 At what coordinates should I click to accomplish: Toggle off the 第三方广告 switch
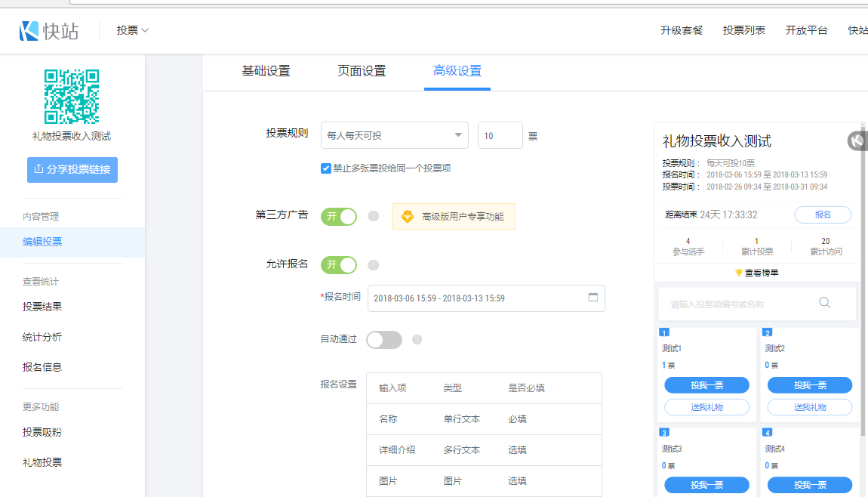coord(339,217)
